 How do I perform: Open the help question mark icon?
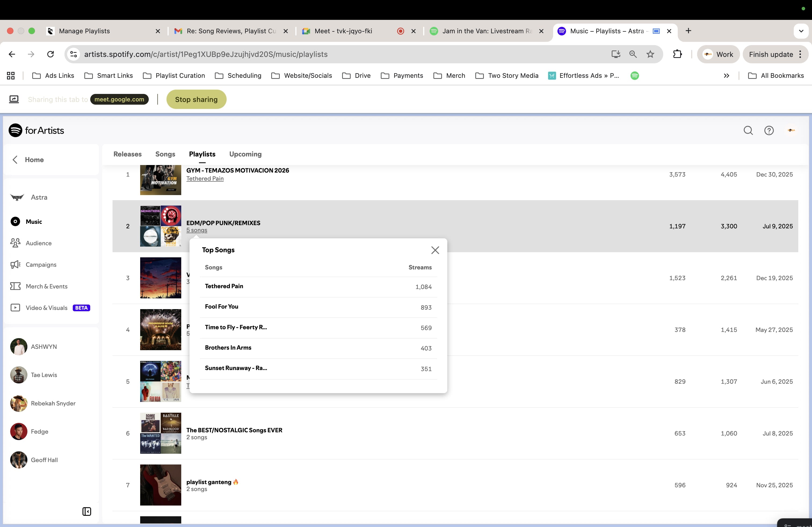click(769, 131)
